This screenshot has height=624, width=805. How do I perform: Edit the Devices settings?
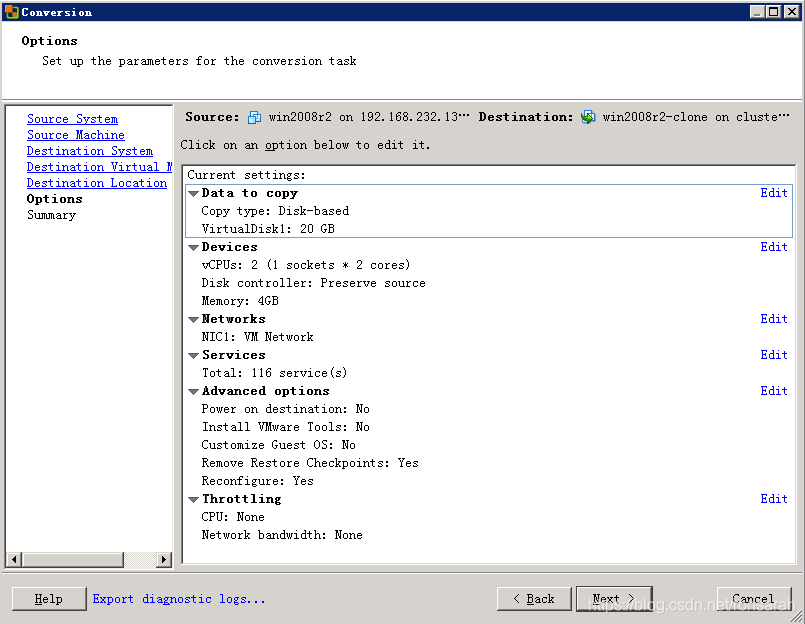coord(774,247)
